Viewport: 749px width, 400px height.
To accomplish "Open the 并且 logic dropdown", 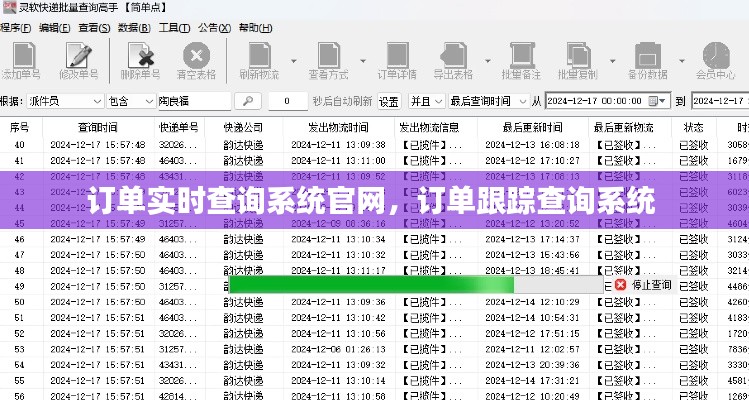I will (436, 101).
